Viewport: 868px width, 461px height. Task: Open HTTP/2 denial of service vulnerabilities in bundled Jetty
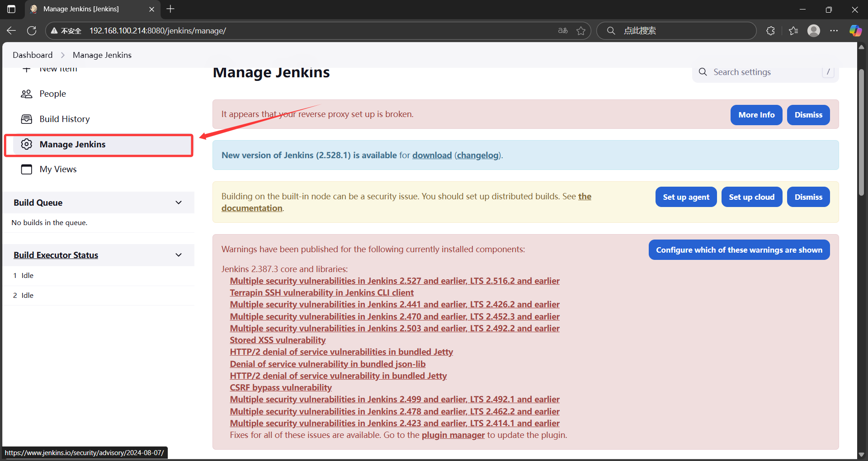(341, 352)
